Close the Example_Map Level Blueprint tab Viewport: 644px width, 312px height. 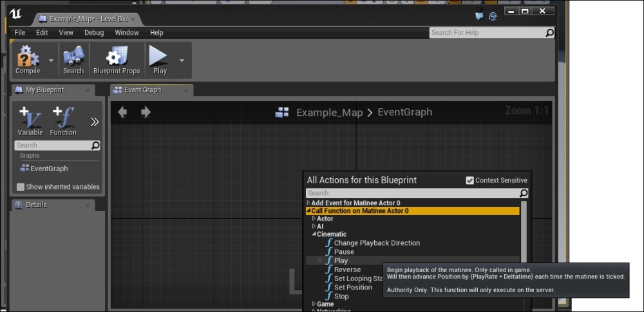pyautogui.click(x=133, y=19)
